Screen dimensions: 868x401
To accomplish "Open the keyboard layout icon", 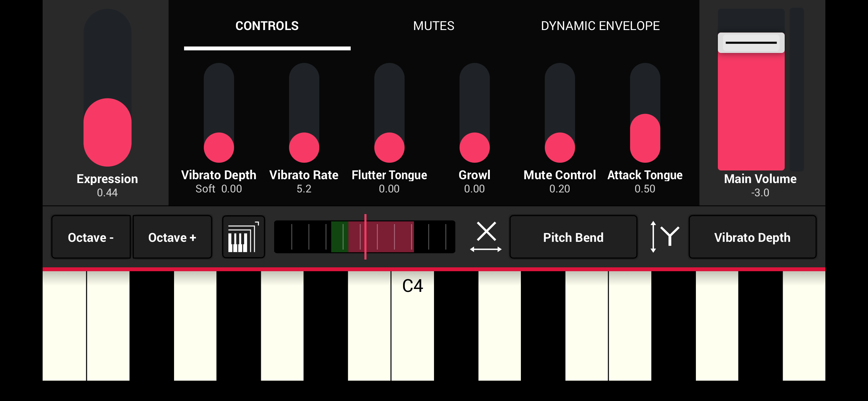I will pyautogui.click(x=243, y=237).
